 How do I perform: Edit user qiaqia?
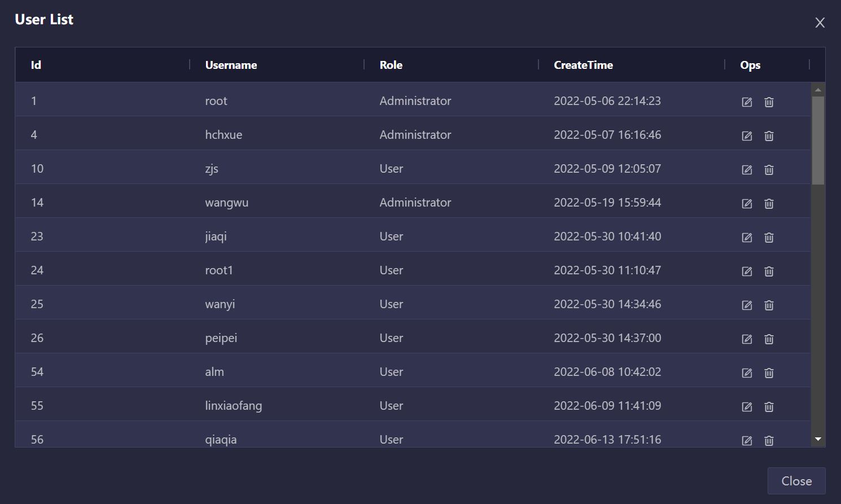[747, 441]
